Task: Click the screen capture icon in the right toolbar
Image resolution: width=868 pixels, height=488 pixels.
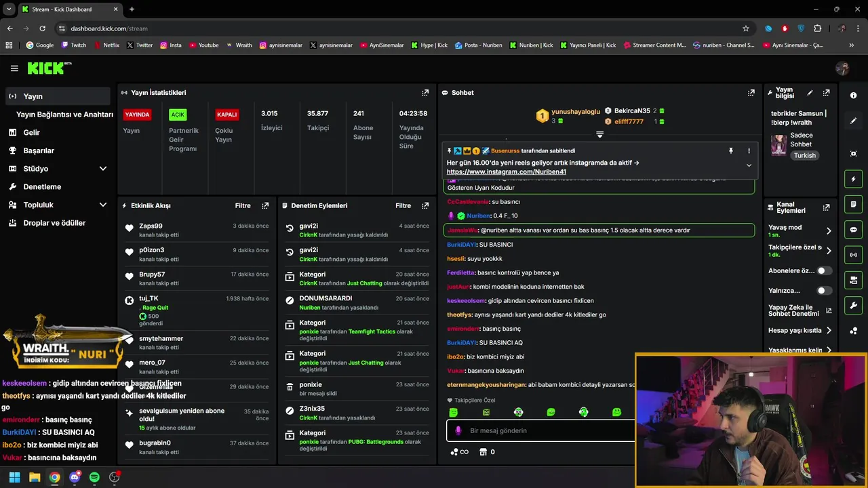Action: click(x=853, y=154)
